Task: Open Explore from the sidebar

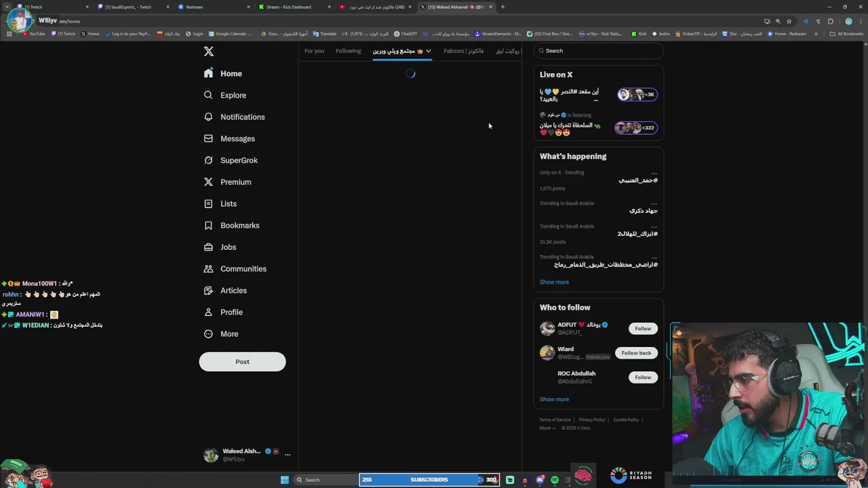Action: [225, 95]
